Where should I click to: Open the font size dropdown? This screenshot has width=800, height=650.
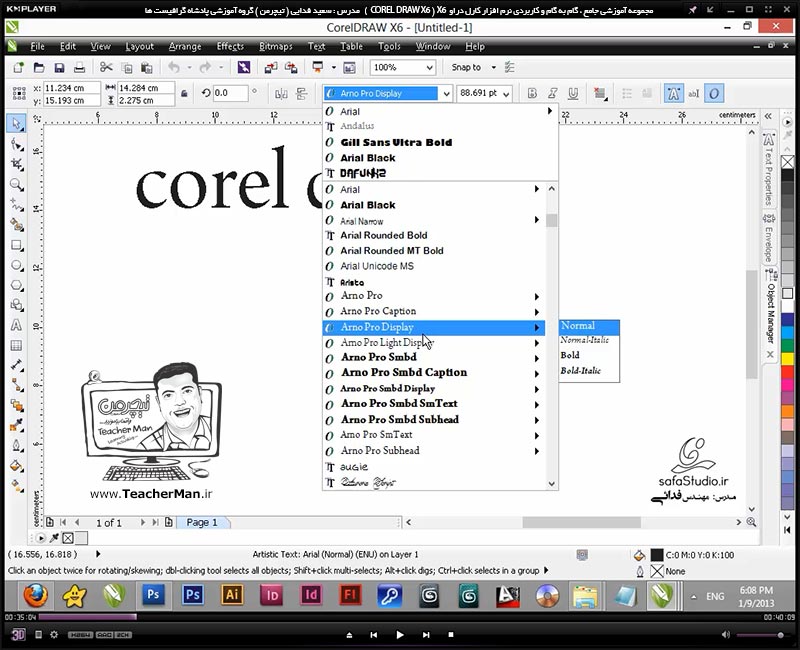pyautogui.click(x=506, y=94)
